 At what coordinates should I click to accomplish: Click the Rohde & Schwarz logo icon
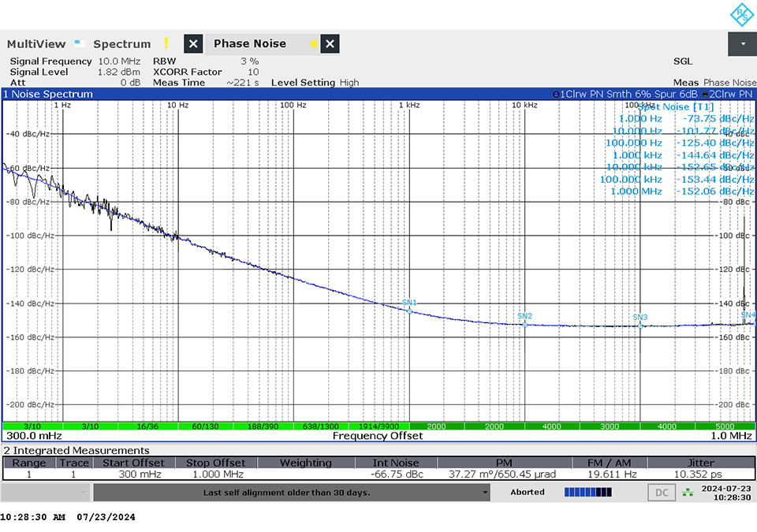point(742,14)
